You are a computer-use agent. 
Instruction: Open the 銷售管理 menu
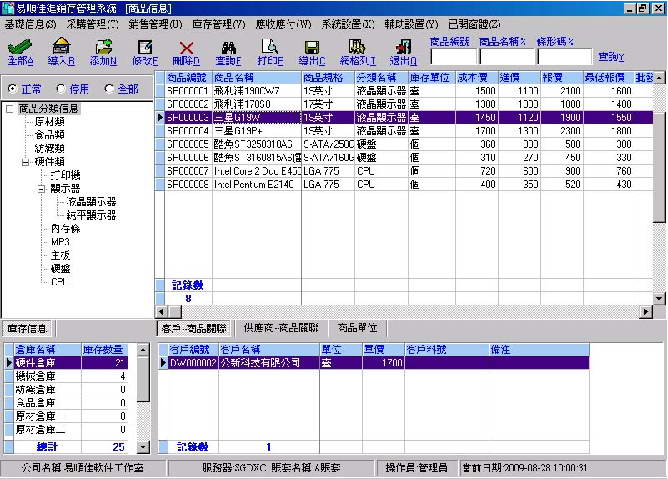(x=155, y=24)
